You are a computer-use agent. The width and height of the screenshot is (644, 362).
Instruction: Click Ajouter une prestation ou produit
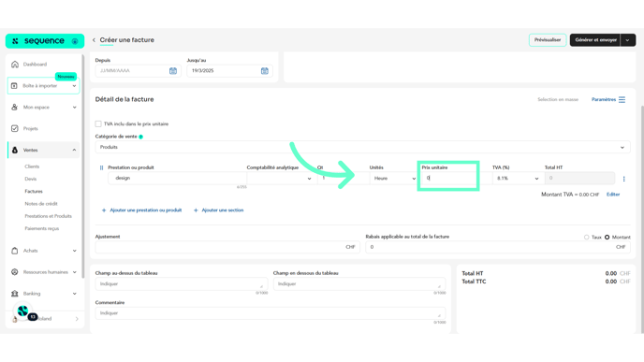[145, 210]
